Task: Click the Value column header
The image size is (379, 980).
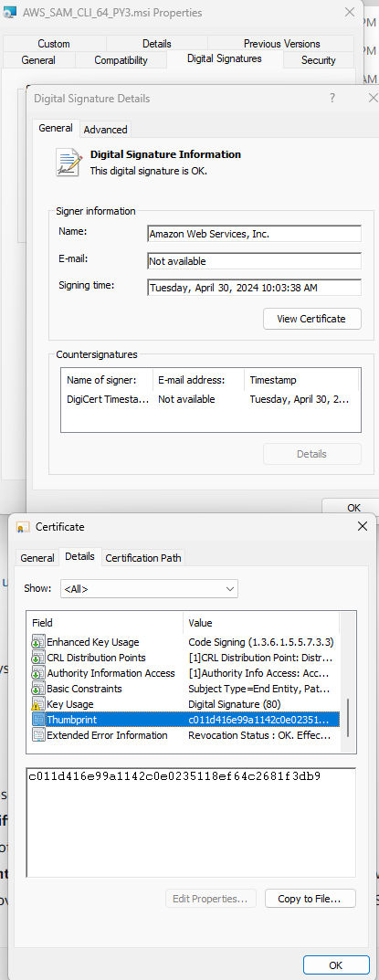Action: 261,623
